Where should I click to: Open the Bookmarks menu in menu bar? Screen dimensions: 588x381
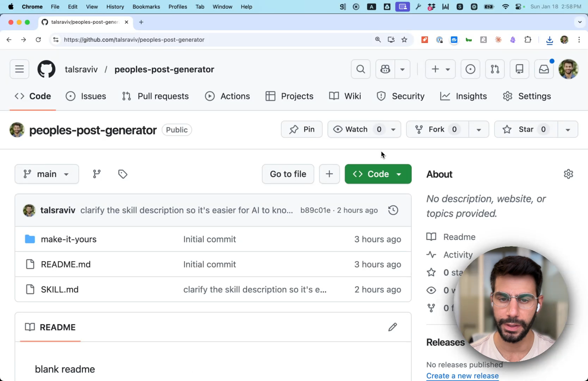click(x=146, y=7)
